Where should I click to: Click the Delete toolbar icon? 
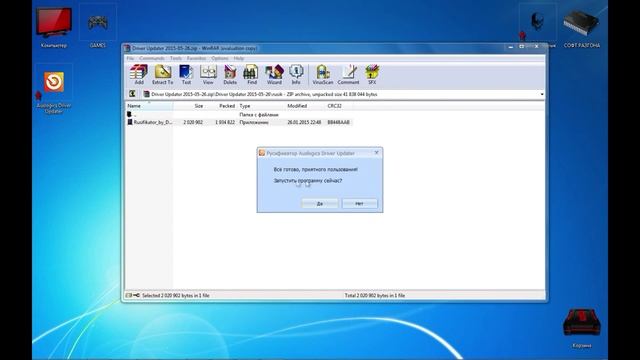230,75
